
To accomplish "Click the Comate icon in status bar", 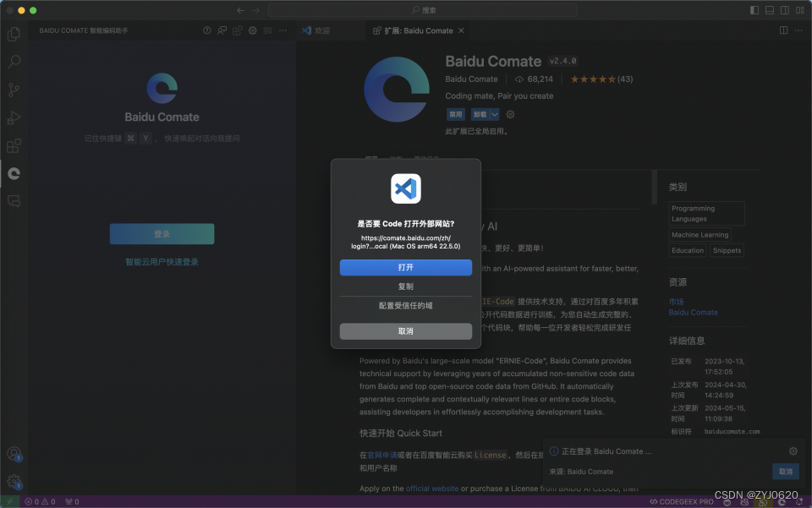I will pos(782,502).
